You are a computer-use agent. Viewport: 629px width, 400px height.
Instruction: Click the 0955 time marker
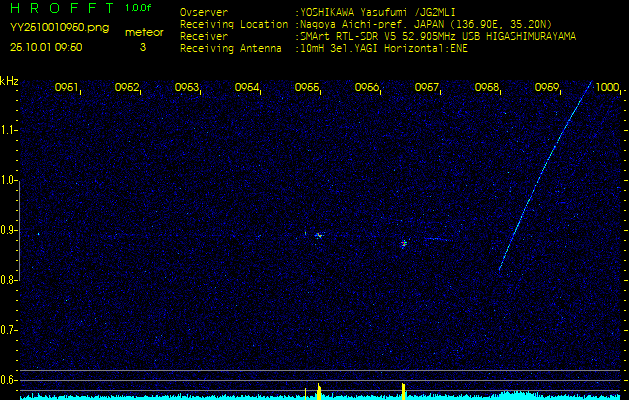(x=306, y=87)
